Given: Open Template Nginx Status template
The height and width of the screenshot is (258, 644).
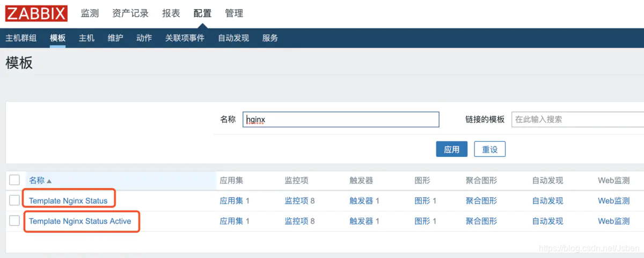Looking at the screenshot, I should coord(68,201).
